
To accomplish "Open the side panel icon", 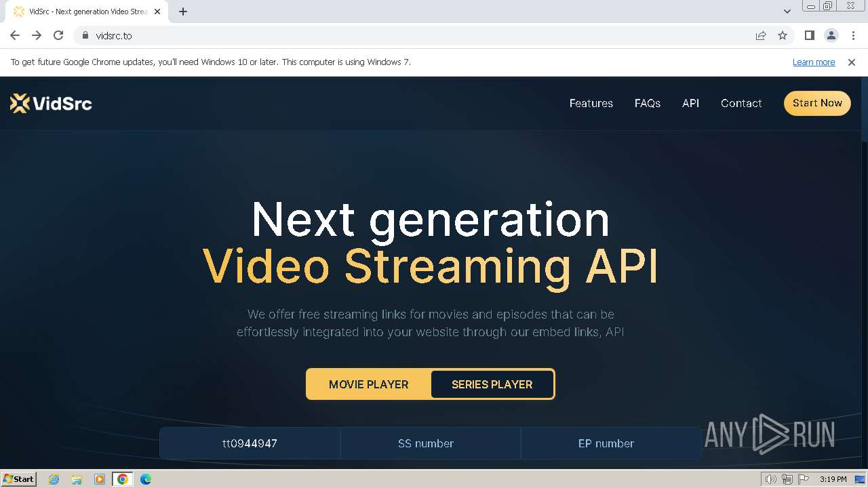I will point(809,35).
